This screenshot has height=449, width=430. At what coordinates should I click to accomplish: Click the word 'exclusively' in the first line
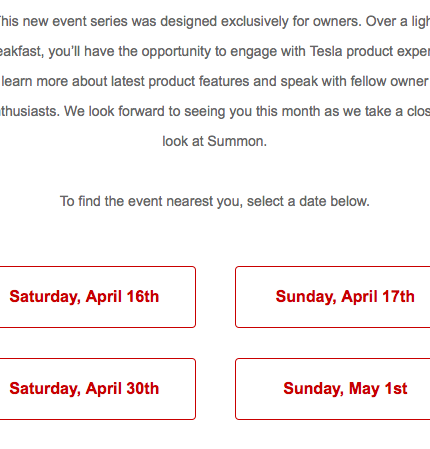coord(255,22)
